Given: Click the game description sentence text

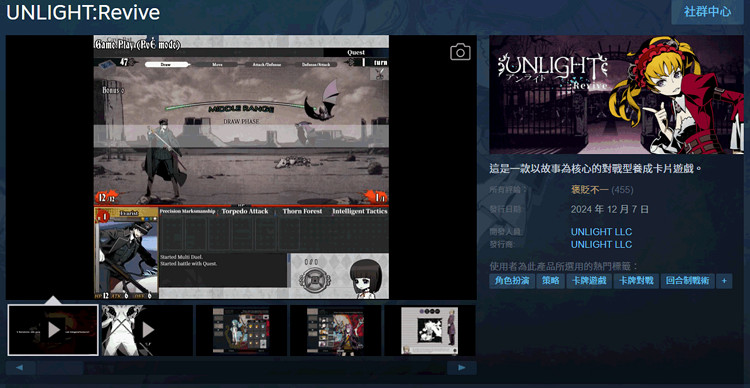Looking at the screenshot, I should coord(596,169).
